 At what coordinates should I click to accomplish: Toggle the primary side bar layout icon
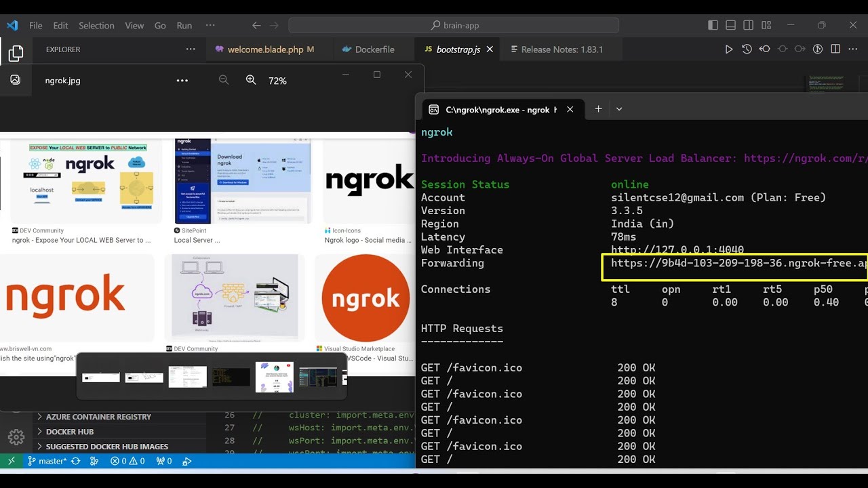[713, 25]
